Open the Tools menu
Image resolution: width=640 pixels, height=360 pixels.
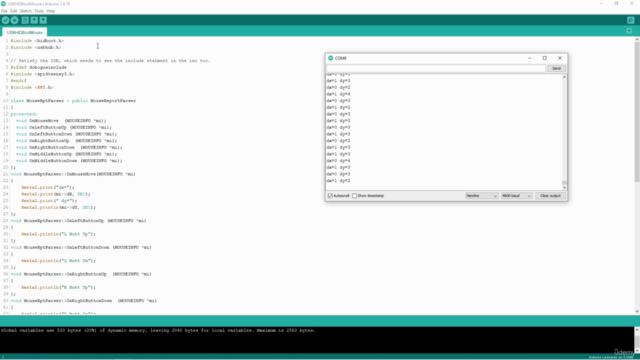point(39,11)
